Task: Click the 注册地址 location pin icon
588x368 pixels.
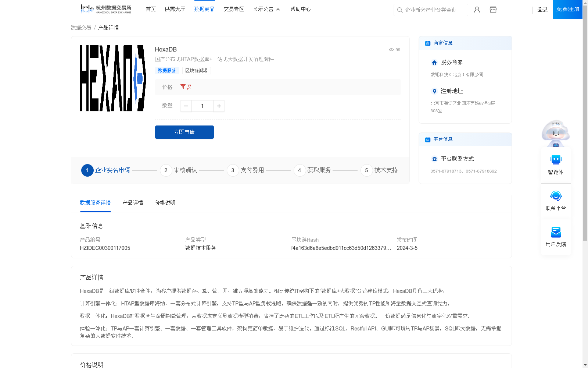Action: [x=434, y=91]
